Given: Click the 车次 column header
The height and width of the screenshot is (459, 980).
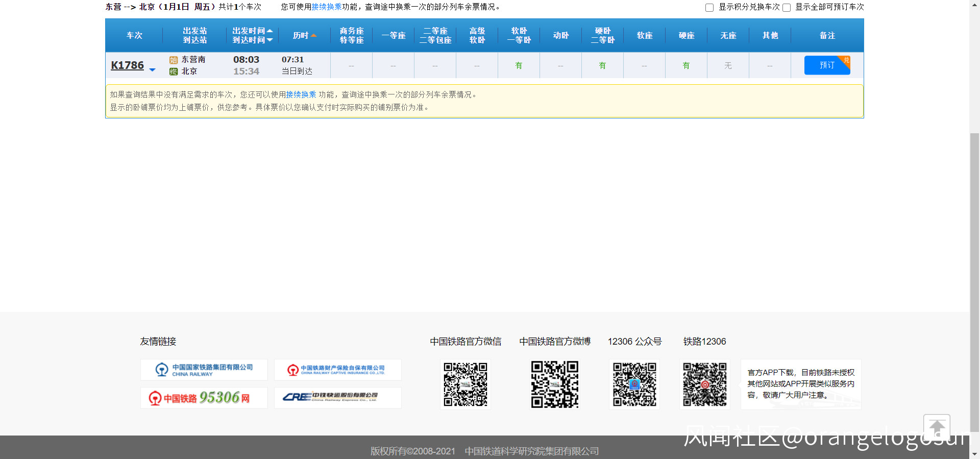Looking at the screenshot, I should [134, 36].
